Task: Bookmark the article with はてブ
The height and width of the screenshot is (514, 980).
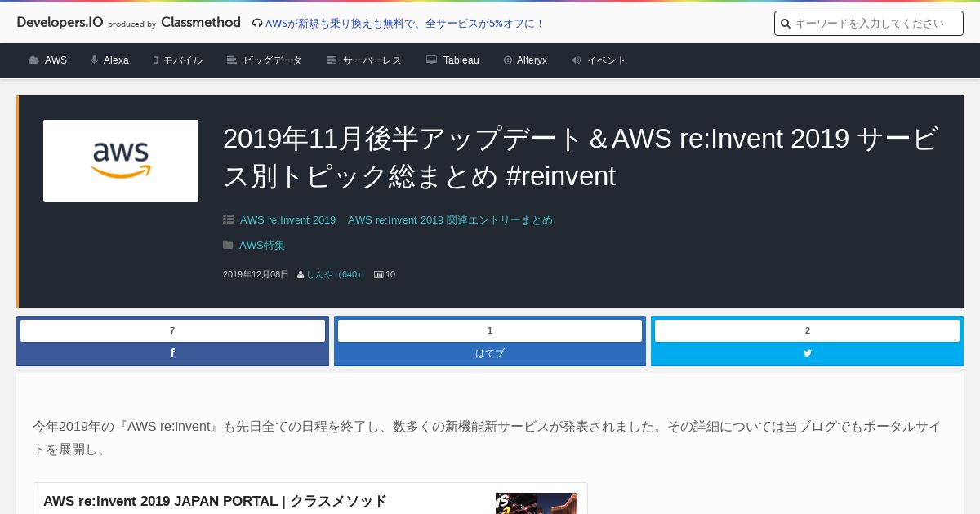Action: [490, 353]
